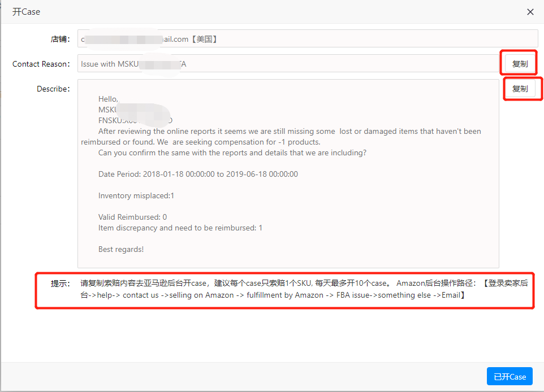The height and width of the screenshot is (392, 544).
Task: Click the 'Inventory misplaced:1' line
Action: pyautogui.click(x=136, y=195)
